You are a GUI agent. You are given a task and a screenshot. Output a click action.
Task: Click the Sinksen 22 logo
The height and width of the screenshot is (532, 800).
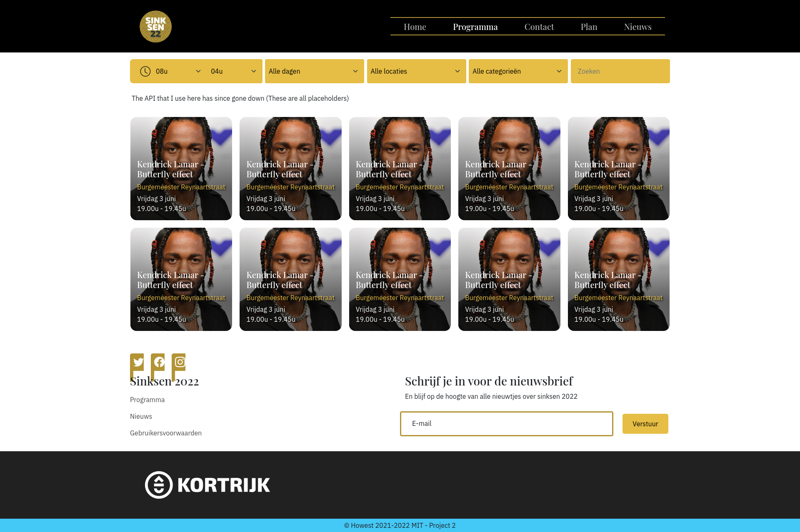click(x=155, y=27)
